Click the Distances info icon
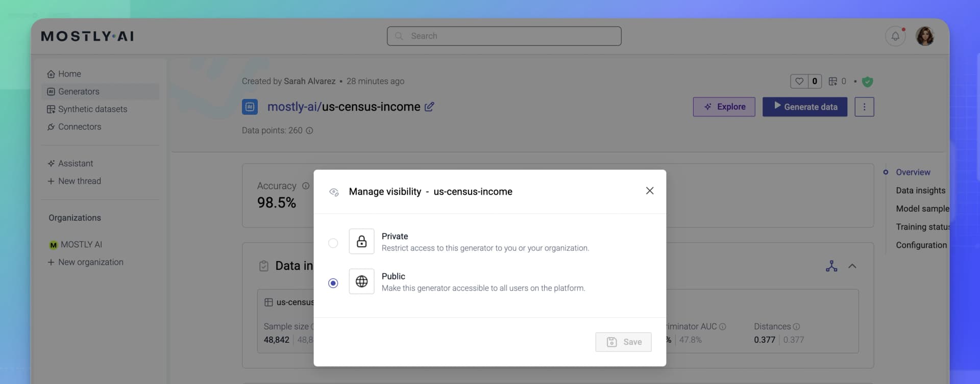This screenshot has height=384, width=980. point(796,327)
